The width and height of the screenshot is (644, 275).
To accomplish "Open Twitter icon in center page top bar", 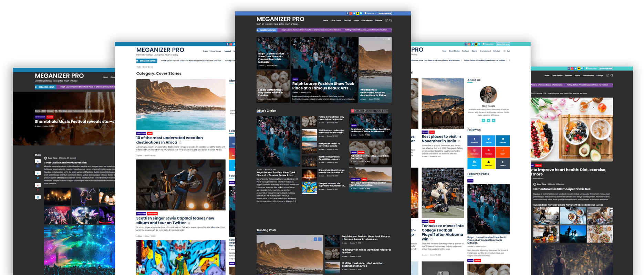I will [x=354, y=13].
